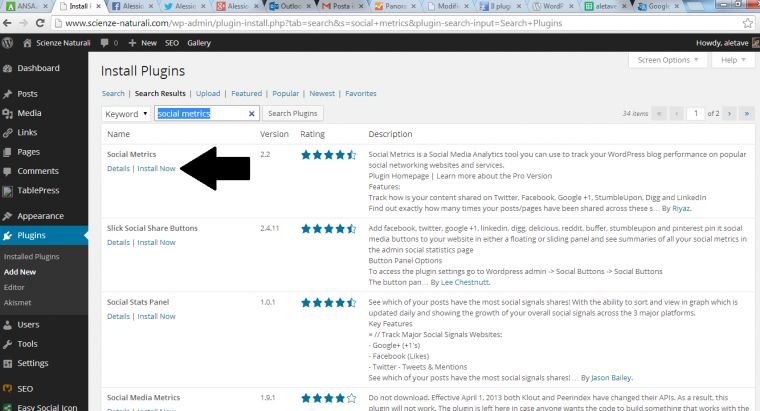Clear the search field with the X
The image size is (760, 411).
click(x=252, y=114)
